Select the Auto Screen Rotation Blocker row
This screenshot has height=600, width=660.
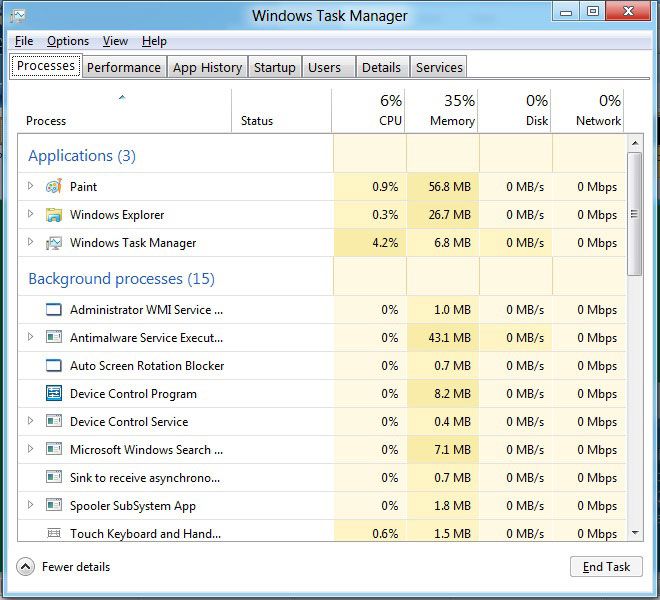[147, 366]
